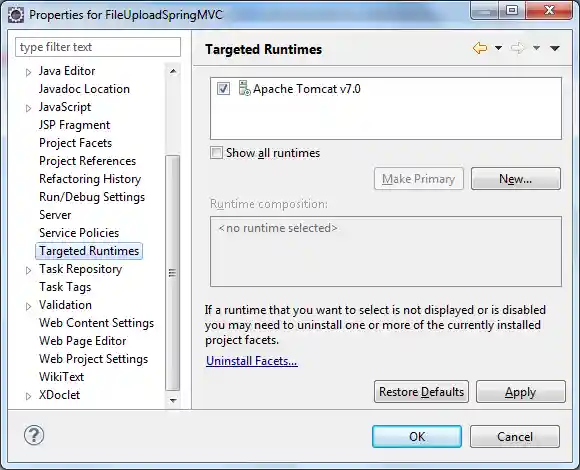Open Service Policies page
580x470 pixels.
click(79, 233)
